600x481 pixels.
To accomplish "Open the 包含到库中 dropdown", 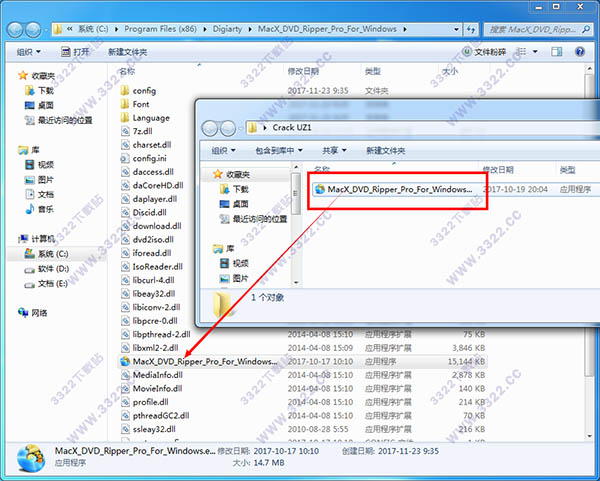I will [x=279, y=150].
